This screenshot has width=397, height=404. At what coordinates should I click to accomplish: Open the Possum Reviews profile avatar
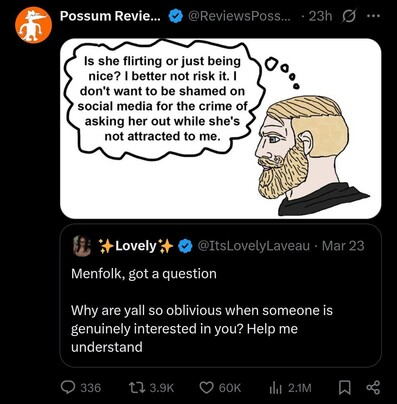[x=34, y=25]
